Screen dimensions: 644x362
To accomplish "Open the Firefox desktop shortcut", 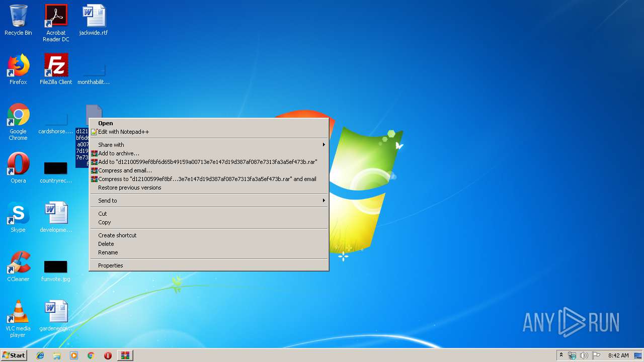I will click(x=18, y=69).
